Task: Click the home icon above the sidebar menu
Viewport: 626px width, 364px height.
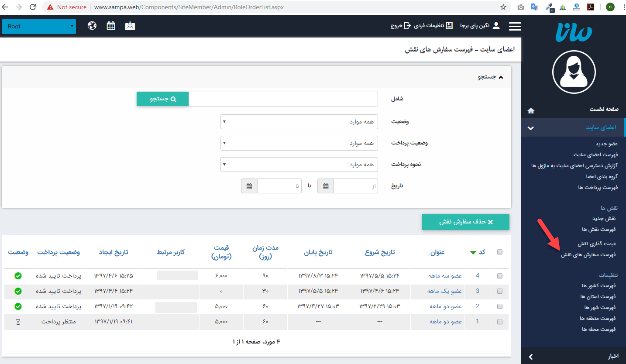Action: (x=531, y=110)
